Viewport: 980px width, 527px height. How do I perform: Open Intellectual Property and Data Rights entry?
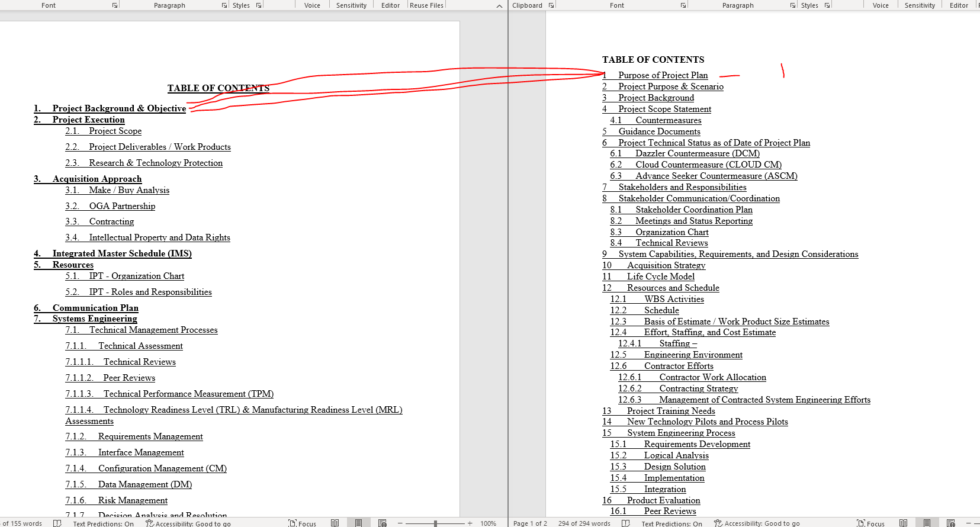tap(147, 237)
